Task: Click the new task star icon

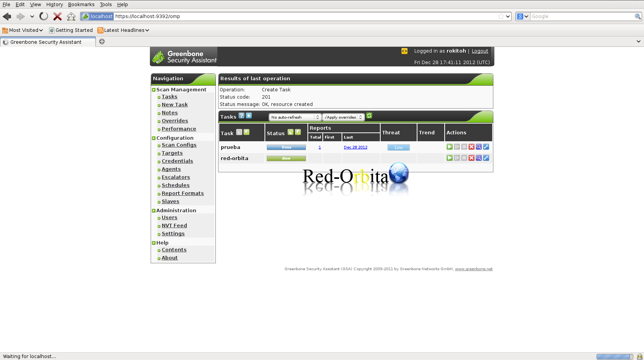Action: (x=249, y=116)
